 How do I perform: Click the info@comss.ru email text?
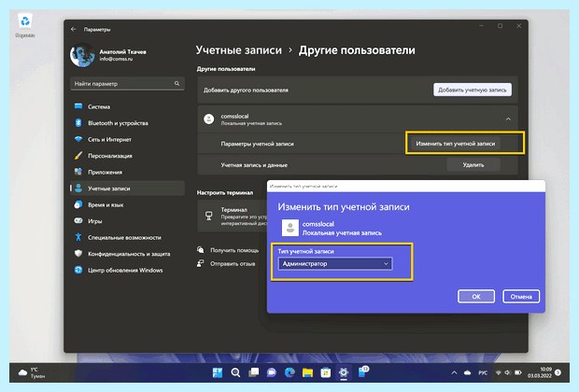click(116, 59)
